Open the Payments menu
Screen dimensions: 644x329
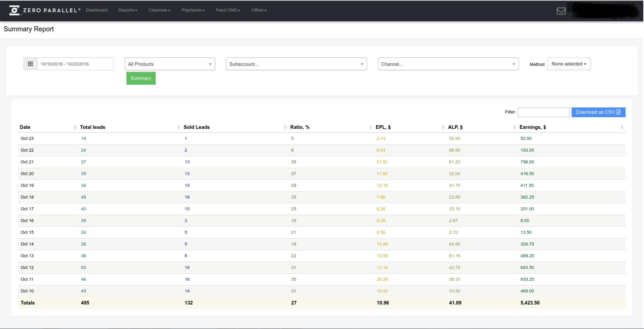(x=193, y=10)
